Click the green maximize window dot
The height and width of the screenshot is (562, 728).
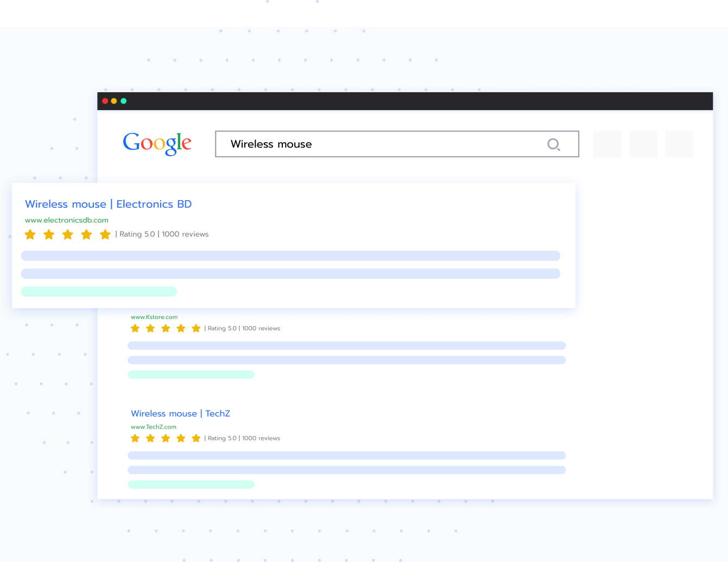[124, 101]
